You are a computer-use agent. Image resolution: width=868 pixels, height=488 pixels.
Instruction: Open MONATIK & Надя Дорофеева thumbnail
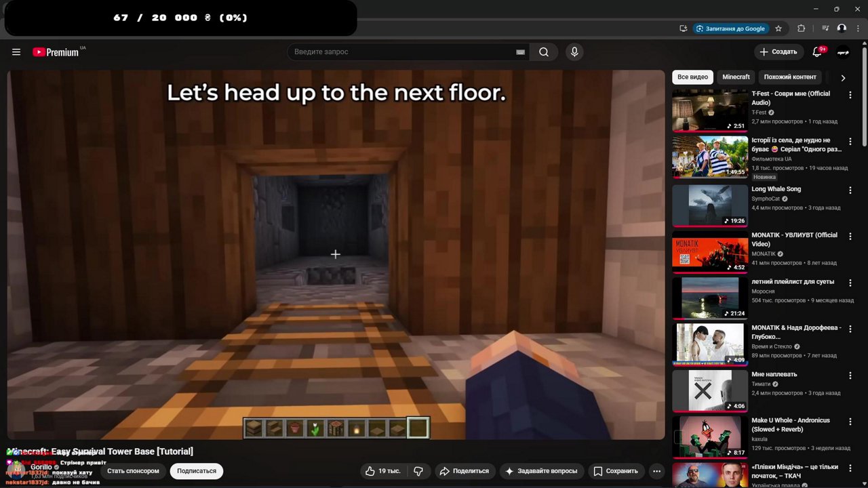click(x=710, y=344)
